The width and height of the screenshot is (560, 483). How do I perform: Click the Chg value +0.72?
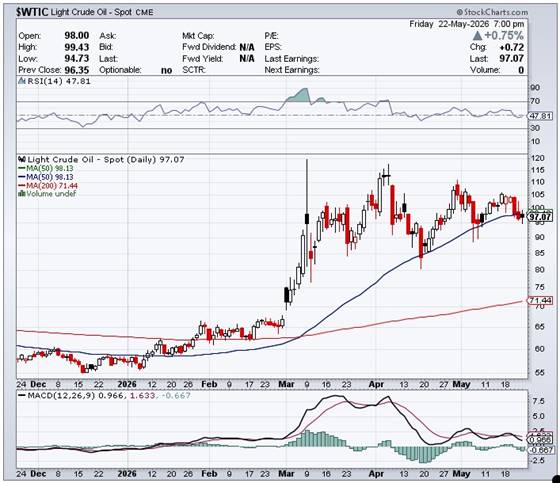point(512,47)
